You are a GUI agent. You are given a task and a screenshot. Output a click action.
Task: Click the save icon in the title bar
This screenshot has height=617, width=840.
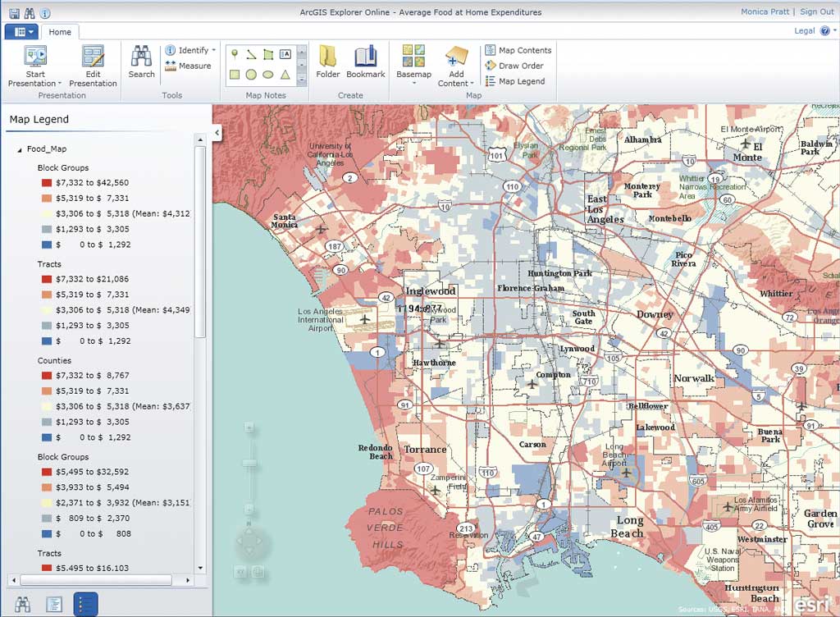click(x=15, y=13)
